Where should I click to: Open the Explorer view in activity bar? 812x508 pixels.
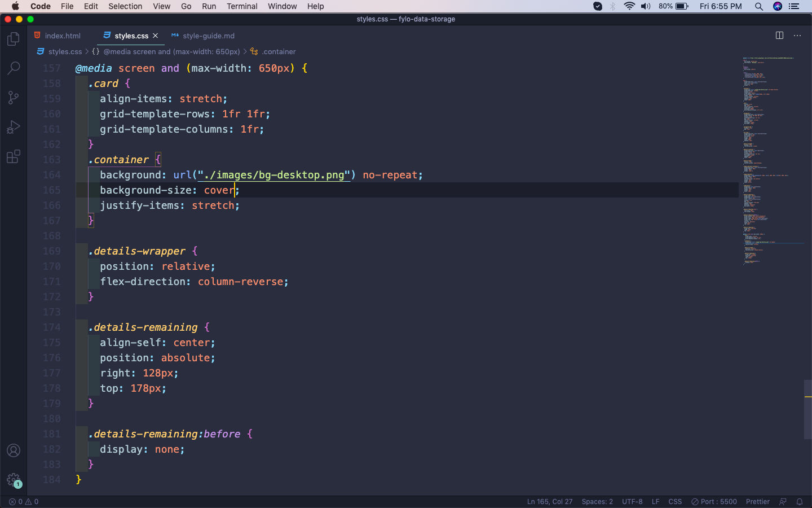tap(14, 39)
